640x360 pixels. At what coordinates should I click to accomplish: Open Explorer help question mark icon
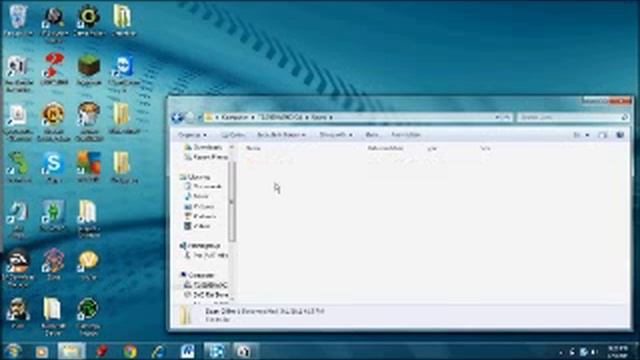pyautogui.click(x=620, y=135)
